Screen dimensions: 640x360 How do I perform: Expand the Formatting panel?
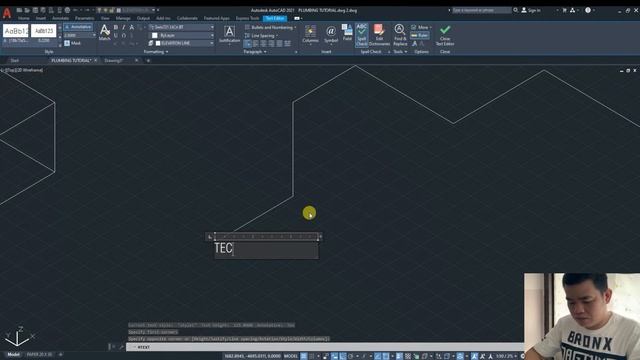[x=156, y=52]
